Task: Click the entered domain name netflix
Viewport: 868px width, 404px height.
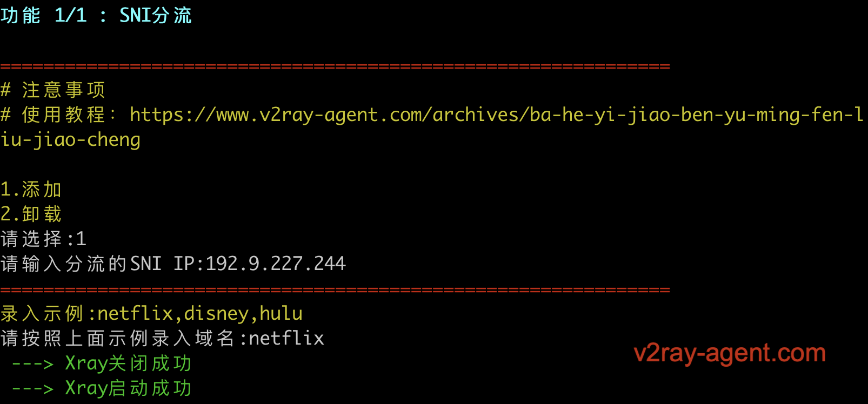Action: click(x=286, y=339)
